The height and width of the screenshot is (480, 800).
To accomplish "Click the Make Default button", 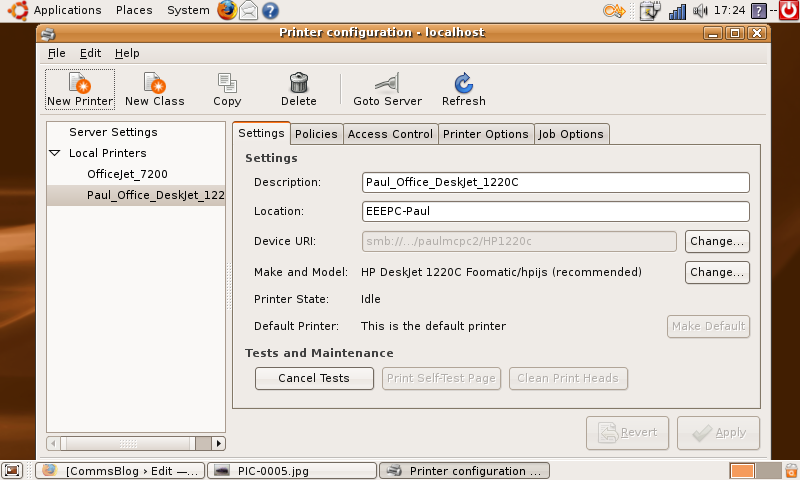I will coord(708,326).
